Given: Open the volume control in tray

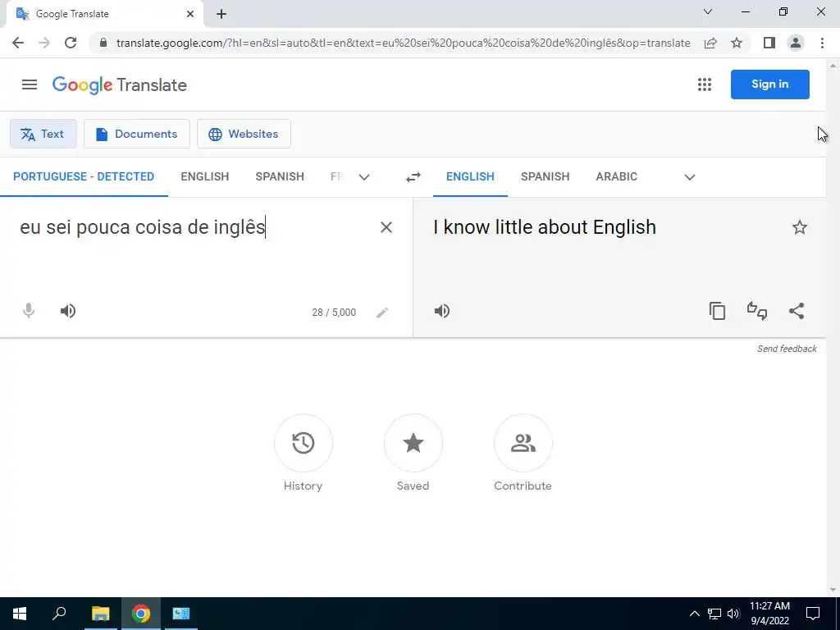Looking at the screenshot, I should 733,614.
